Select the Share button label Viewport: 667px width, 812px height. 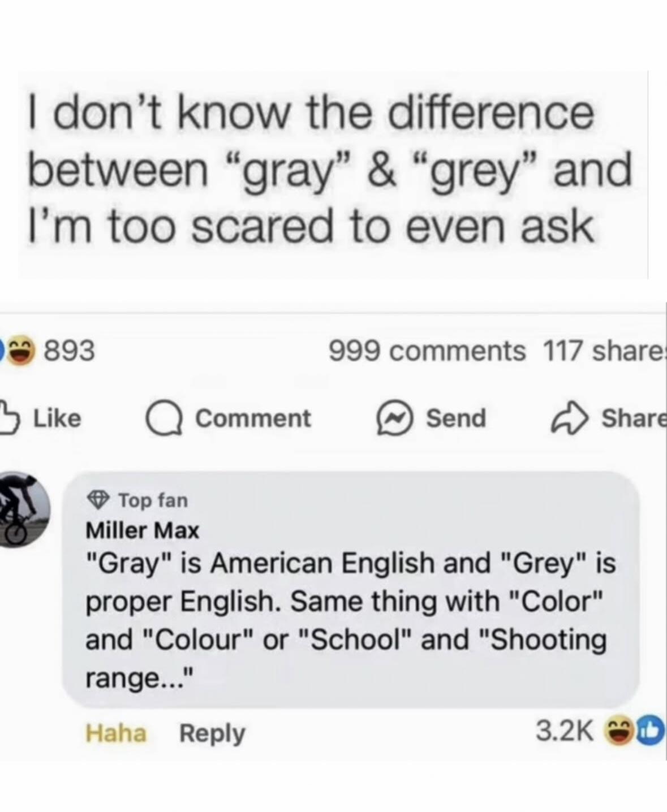pos(633,418)
